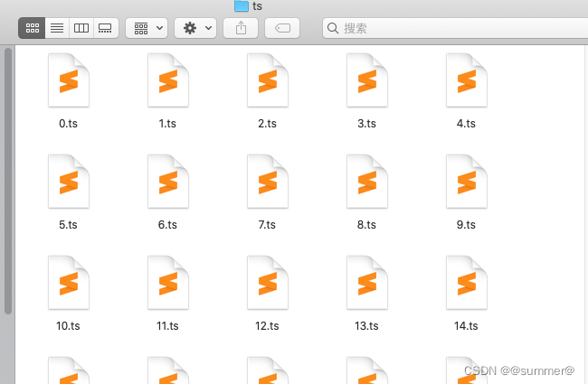
Task: Select the 4.ts file icon
Action: tap(467, 80)
